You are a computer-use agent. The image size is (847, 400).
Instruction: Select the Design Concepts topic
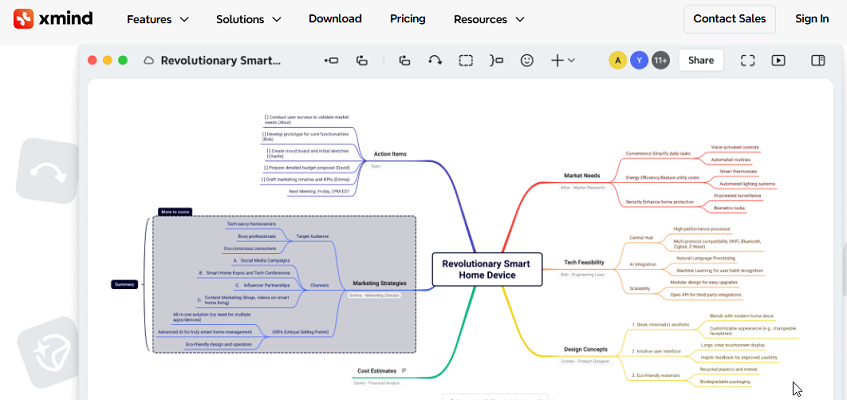[x=586, y=350]
